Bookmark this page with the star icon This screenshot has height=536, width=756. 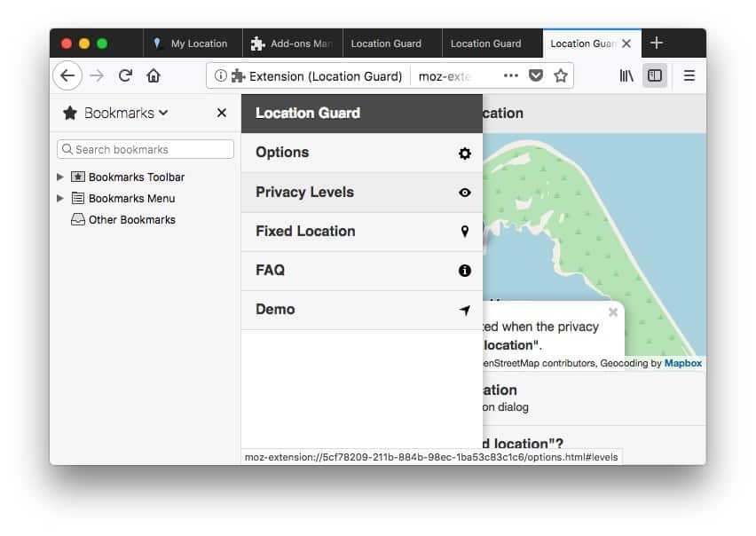(x=560, y=76)
